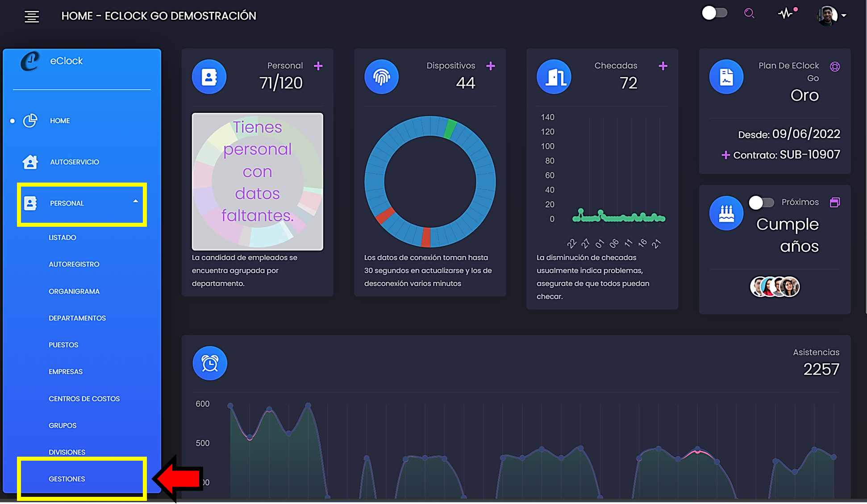Click the Checadas door icon
This screenshot has width=867, height=504.
point(554,77)
